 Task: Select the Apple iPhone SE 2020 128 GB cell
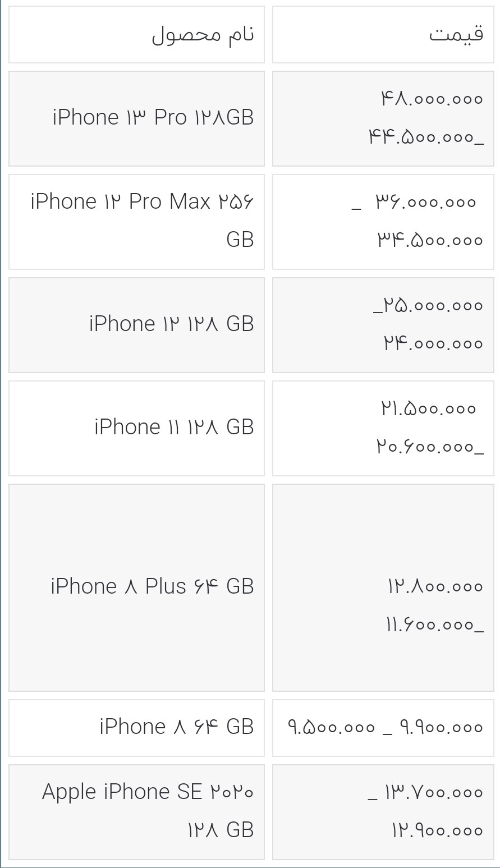pos(136,811)
